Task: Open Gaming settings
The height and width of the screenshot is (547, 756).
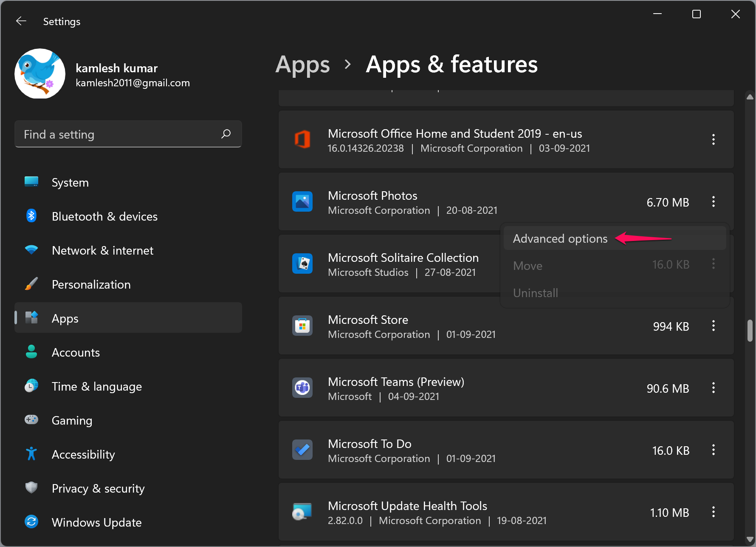Action: [x=128, y=420]
